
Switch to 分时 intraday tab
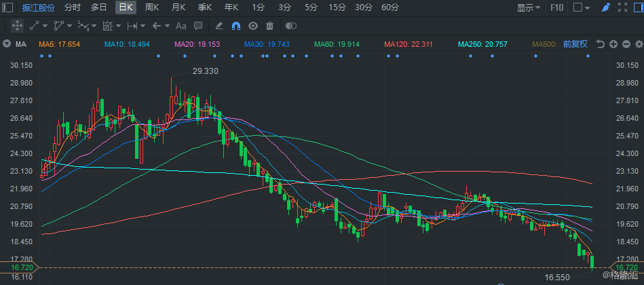(72, 7)
